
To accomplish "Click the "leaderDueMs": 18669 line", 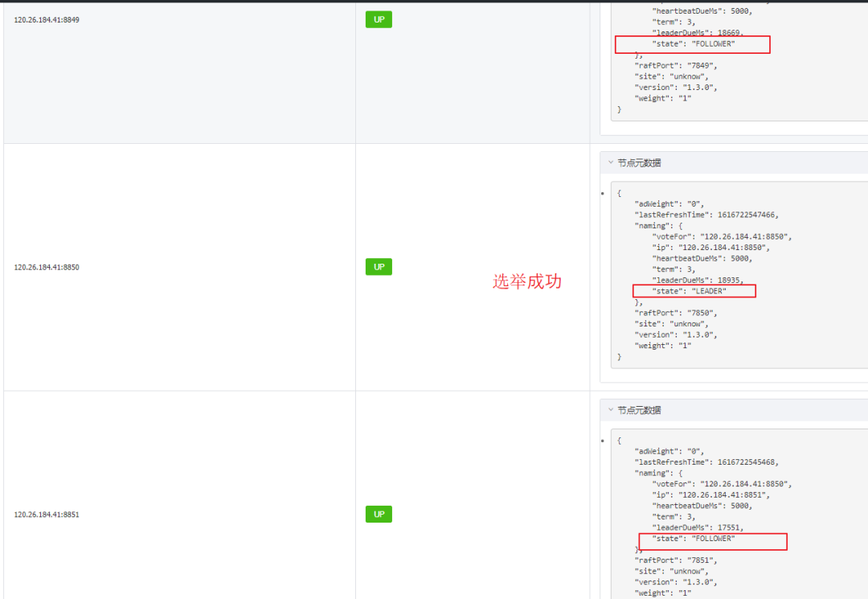I will [698, 33].
